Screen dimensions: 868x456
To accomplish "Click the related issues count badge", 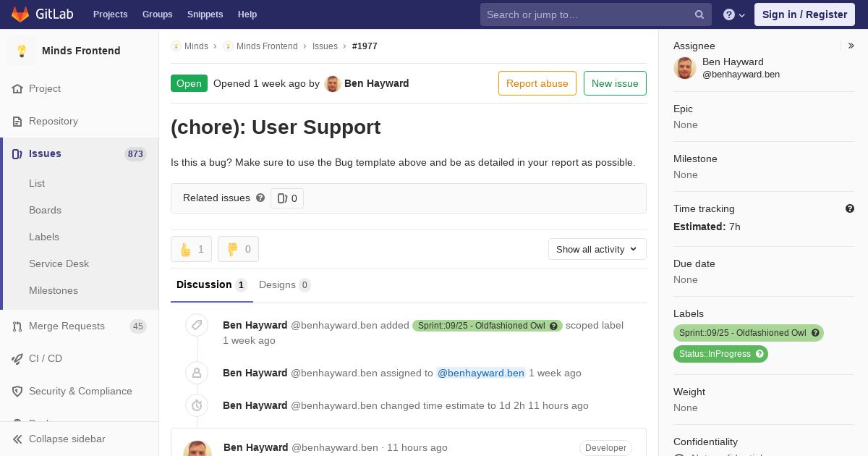I will [287, 198].
